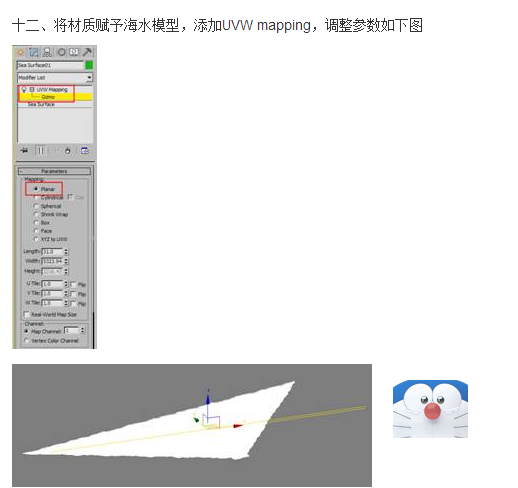
Task: Click the Height spinner arrows
Action: [66, 271]
